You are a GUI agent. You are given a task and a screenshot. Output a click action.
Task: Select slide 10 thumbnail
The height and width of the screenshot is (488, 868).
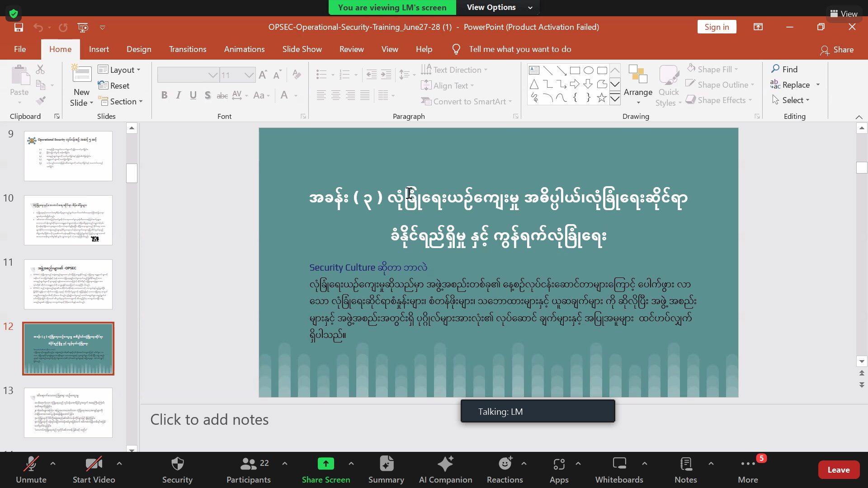tap(68, 220)
